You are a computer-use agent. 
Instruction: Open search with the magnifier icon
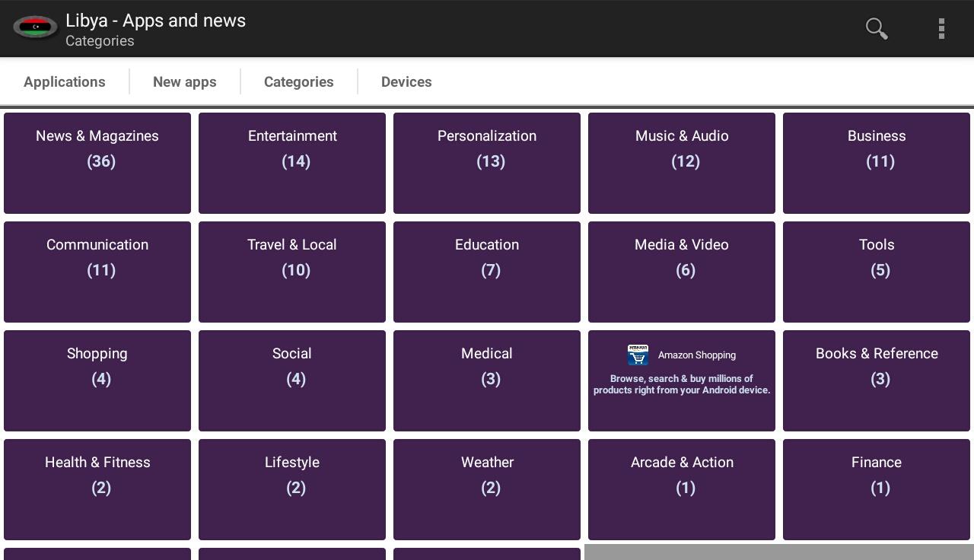[877, 28]
